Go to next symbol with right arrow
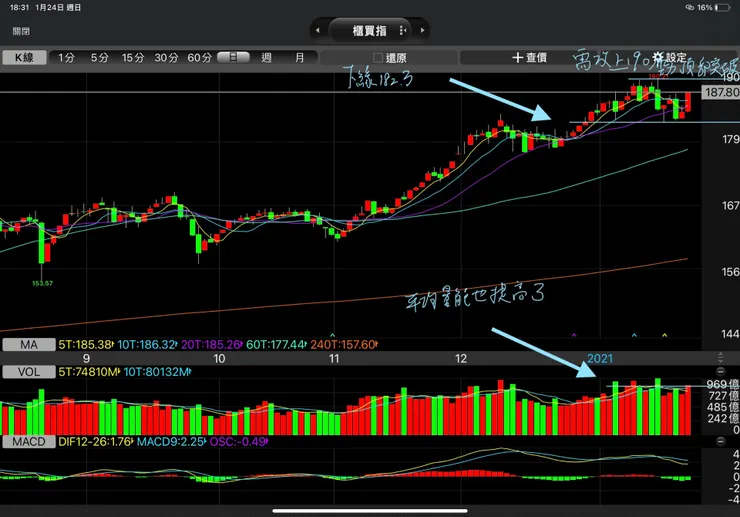Viewport: 740px width, 517px height. coord(422,30)
